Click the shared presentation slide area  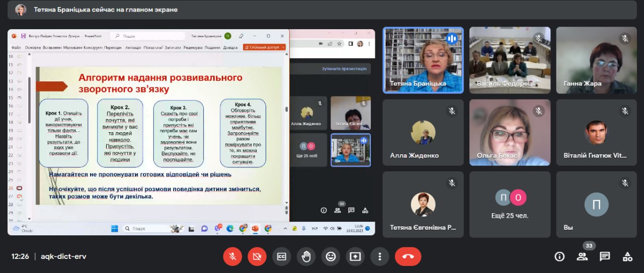(158, 136)
